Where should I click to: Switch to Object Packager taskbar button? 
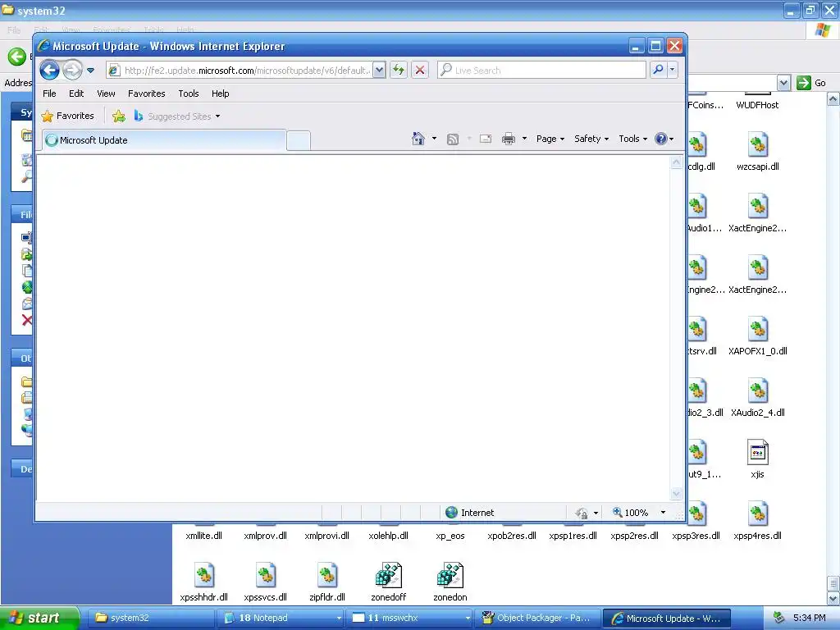point(537,619)
